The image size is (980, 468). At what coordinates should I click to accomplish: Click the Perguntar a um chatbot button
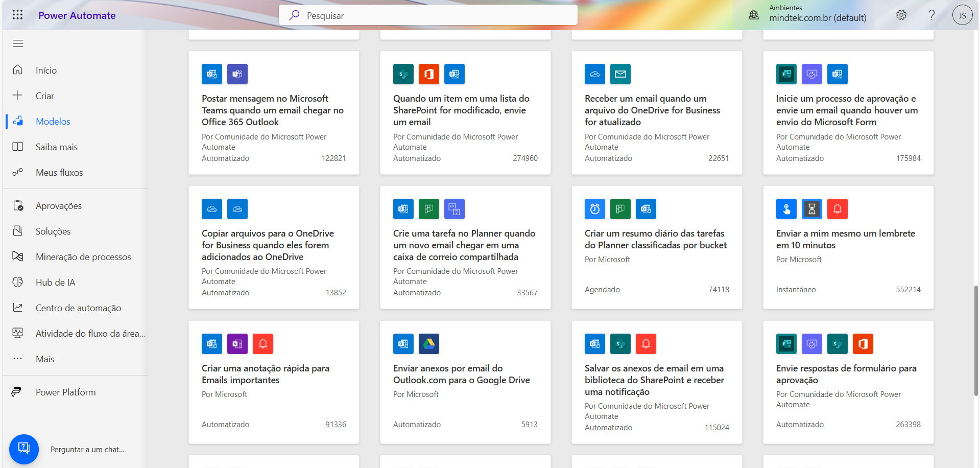pyautogui.click(x=24, y=449)
